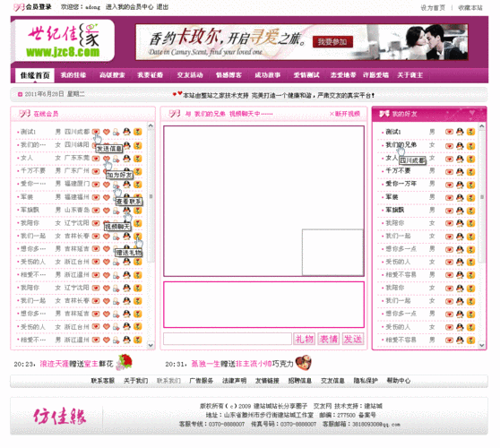This screenshot has height=448, width=500.
Task: Open 联系客服 footer link
Action: pyautogui.click(x=103, y=381)
